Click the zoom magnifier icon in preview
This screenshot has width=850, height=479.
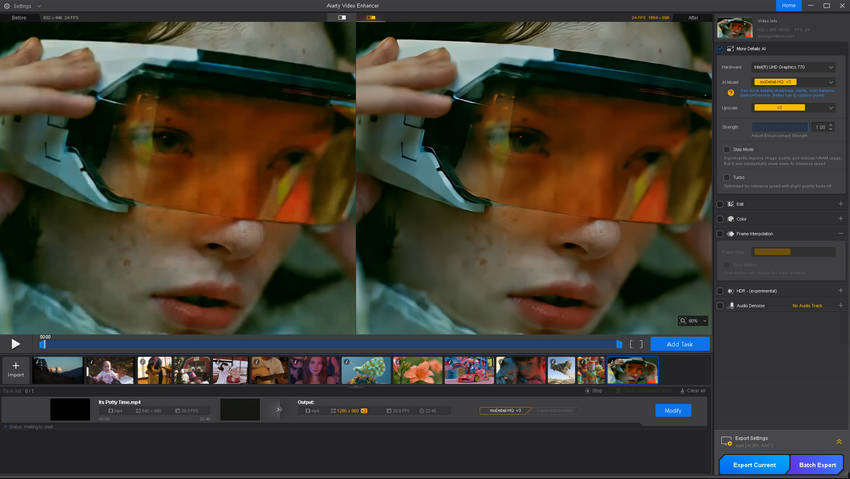(x=683, y=321)
